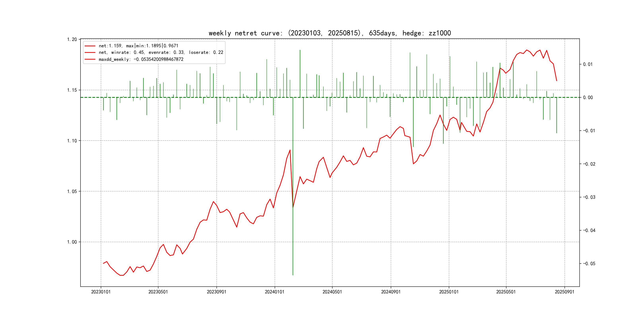Click the 0.00 right axis tick label
The height and width of the screenshot is (322, 644).
(588, 98)
